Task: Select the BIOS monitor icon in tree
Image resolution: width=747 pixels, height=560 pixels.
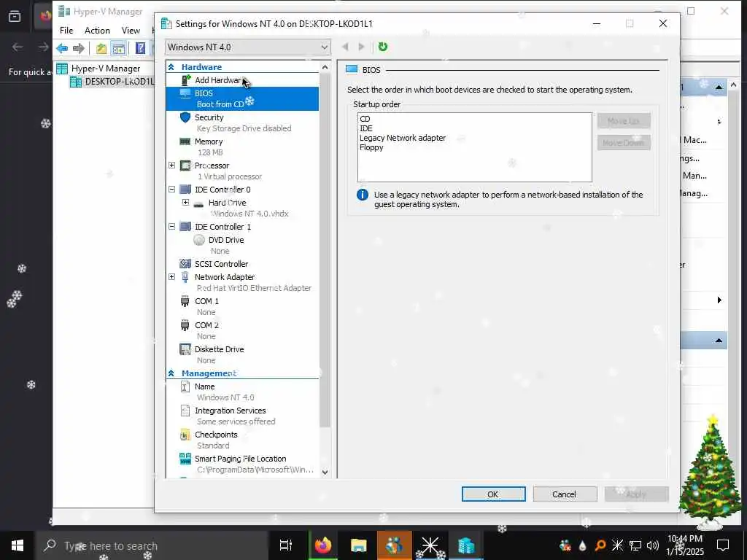Action: (185, 93)
